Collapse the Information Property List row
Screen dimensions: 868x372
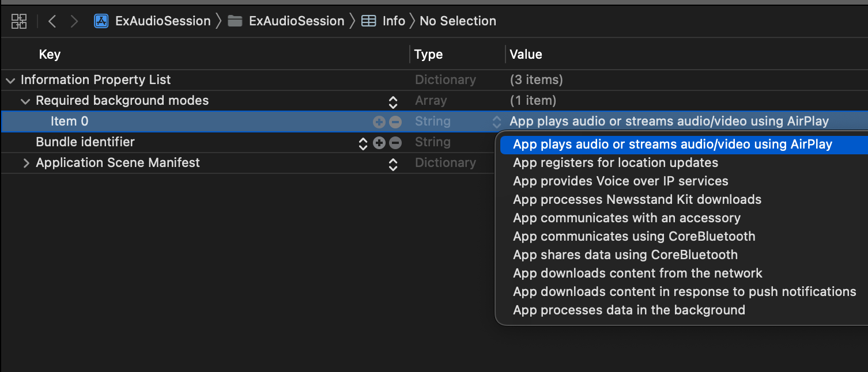[10, 80]
